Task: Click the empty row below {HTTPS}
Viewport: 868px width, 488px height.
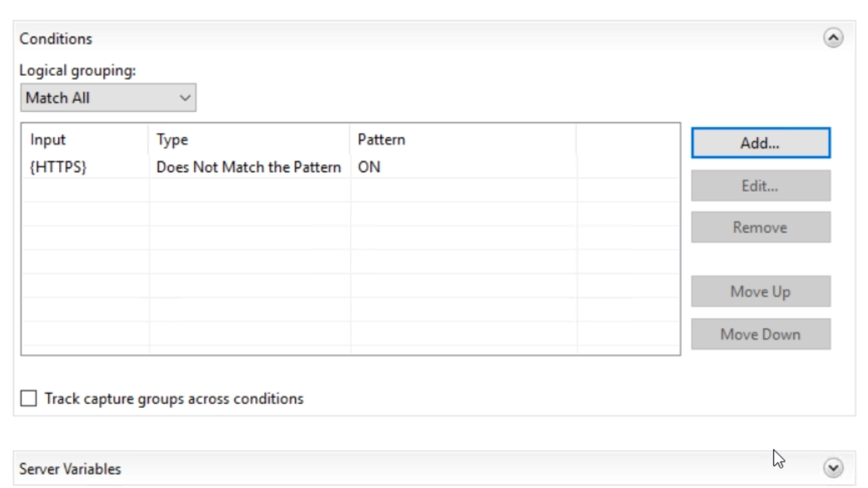Action: tap(271, 190)
